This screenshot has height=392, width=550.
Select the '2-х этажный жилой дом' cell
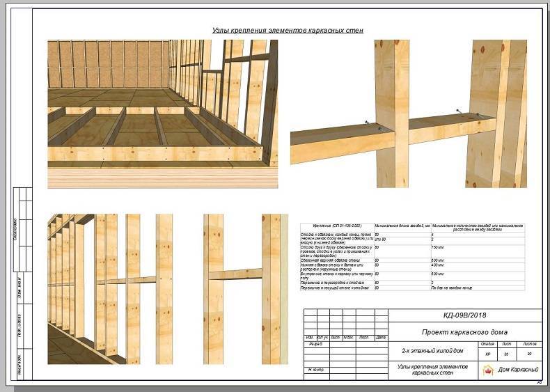pos(433,351)
